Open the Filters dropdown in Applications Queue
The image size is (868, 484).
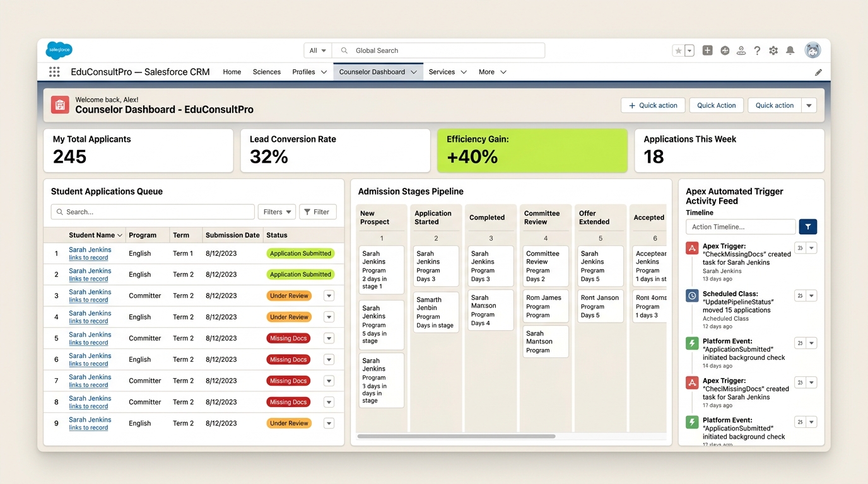pos(277,212)
